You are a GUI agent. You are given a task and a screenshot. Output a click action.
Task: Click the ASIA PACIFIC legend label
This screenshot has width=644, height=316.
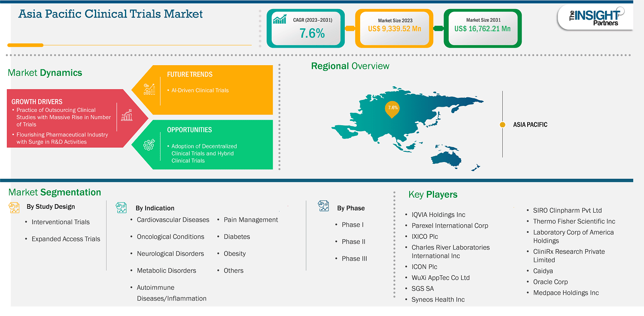click(530, 125)
